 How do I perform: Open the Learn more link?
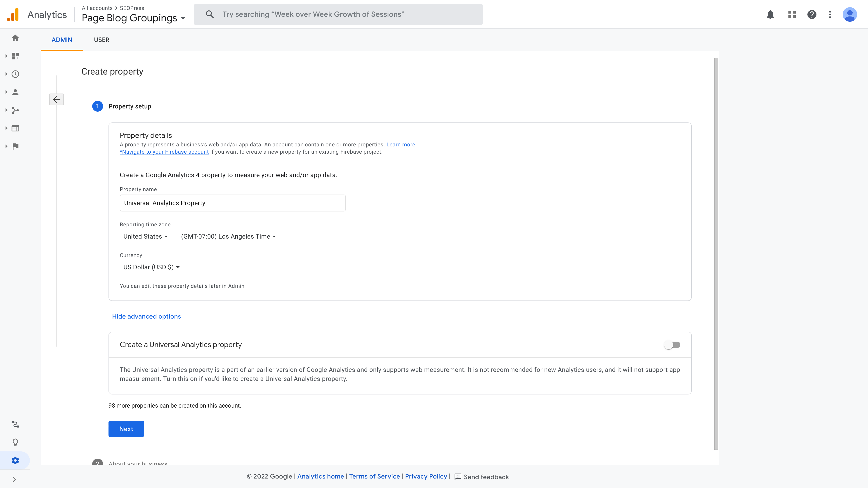click(x=401, y=145)
